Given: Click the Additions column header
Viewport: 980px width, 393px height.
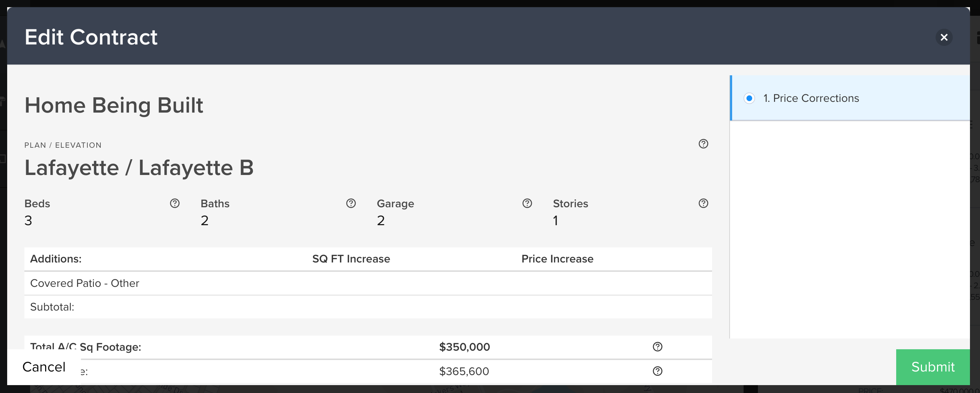Looking at the screenshot, I should click(x=56, y=259).
